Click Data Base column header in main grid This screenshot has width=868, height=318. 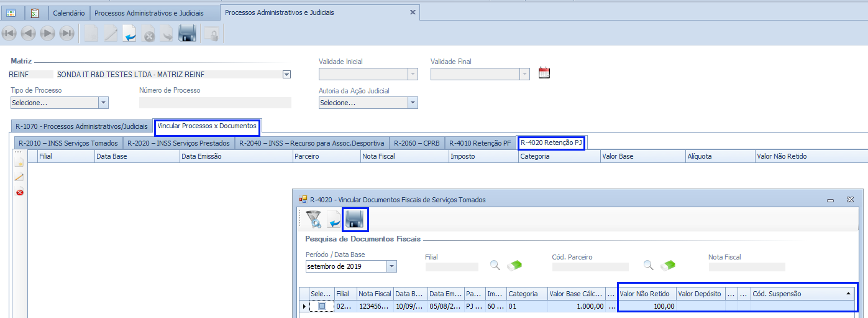pyautogui.click(x=137, y=156)
